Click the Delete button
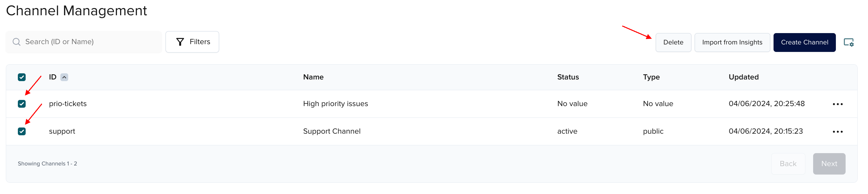Image resolution: width=868 pixels, height=194 pixels. pyautogui.click(x=673, y=42)
